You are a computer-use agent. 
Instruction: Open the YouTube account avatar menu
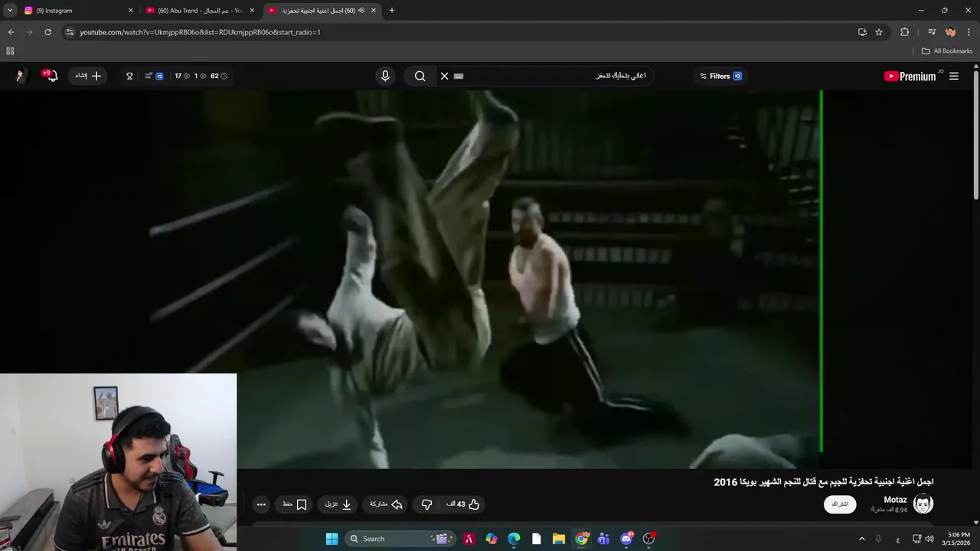tap(21, 76)
